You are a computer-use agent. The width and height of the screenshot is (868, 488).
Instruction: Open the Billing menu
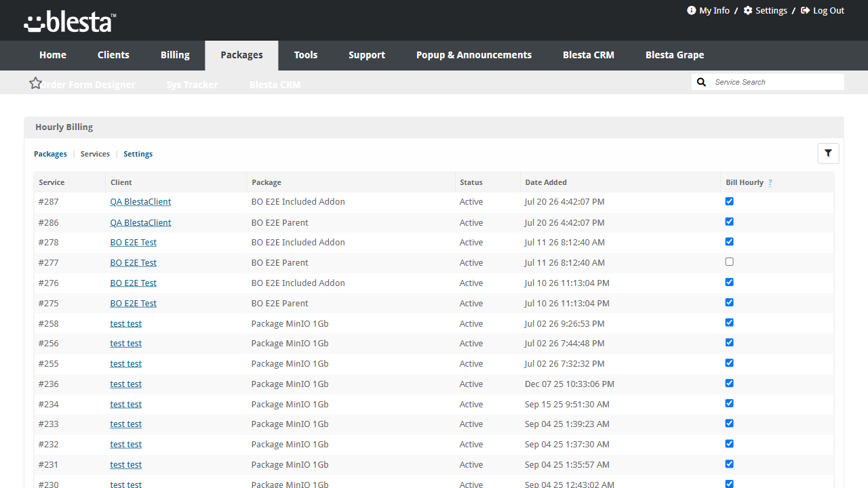175,55
